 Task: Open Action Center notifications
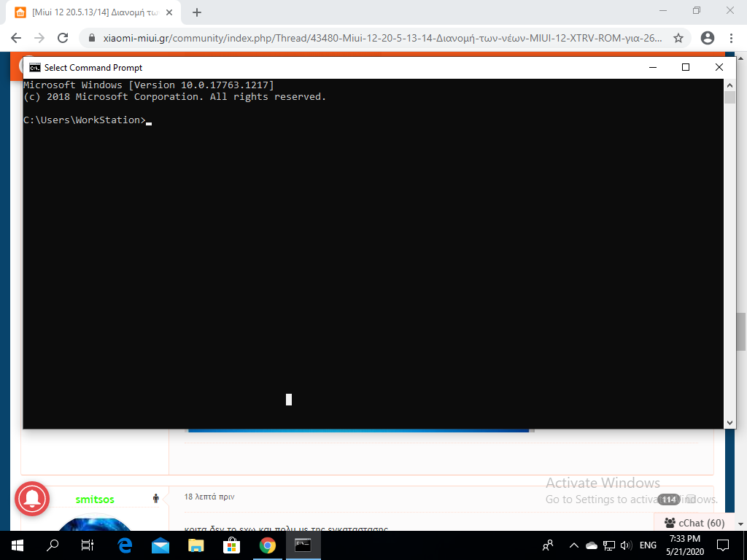coord(723,545)
